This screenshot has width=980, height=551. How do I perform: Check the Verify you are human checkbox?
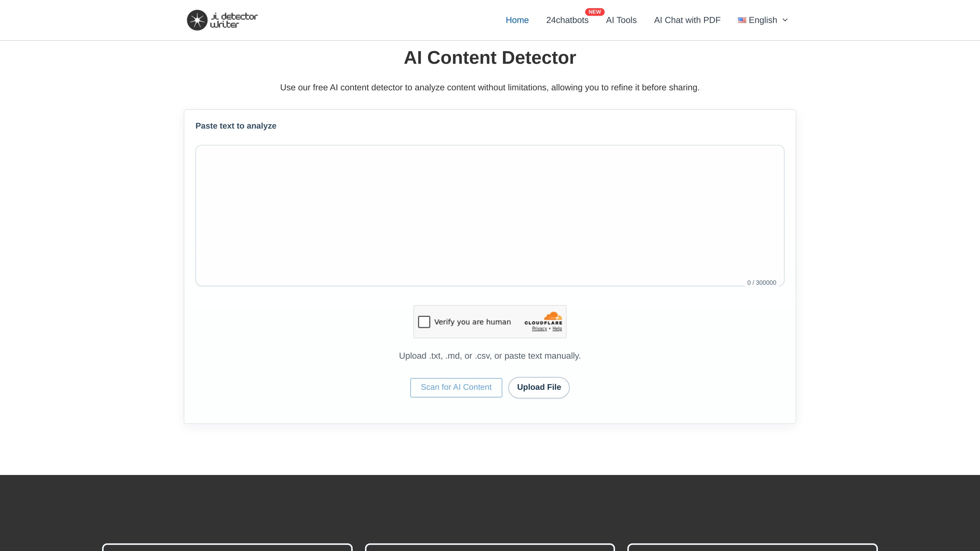pos(424,322)
